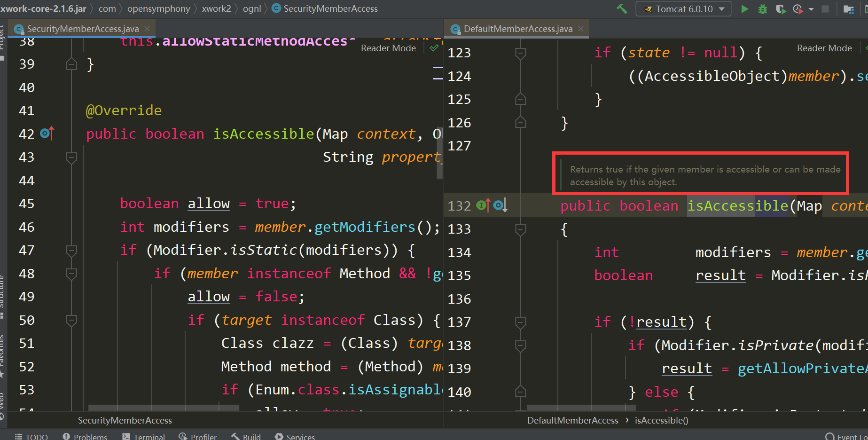Open the TODO tool window

point(31,436)
